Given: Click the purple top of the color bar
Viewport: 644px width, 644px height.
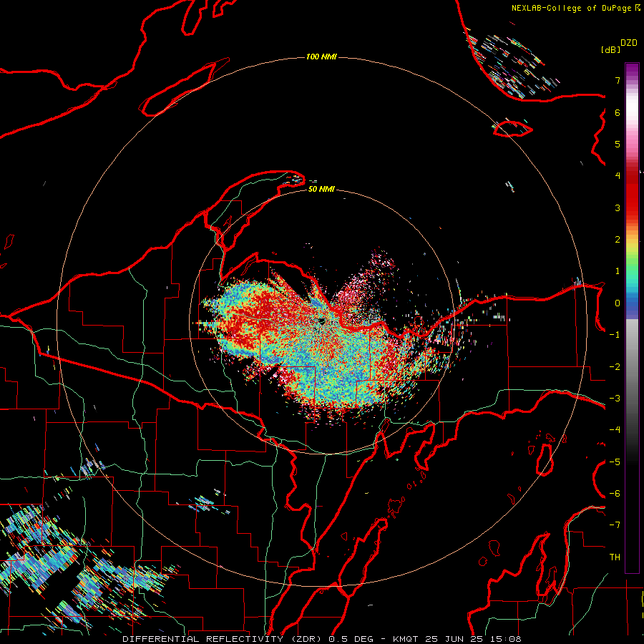Looking at the screenshot, I should pyautogui.click(x=632, y=70).
